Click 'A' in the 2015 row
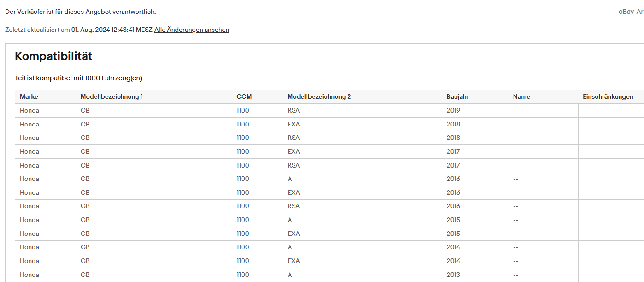 (290, 220)
